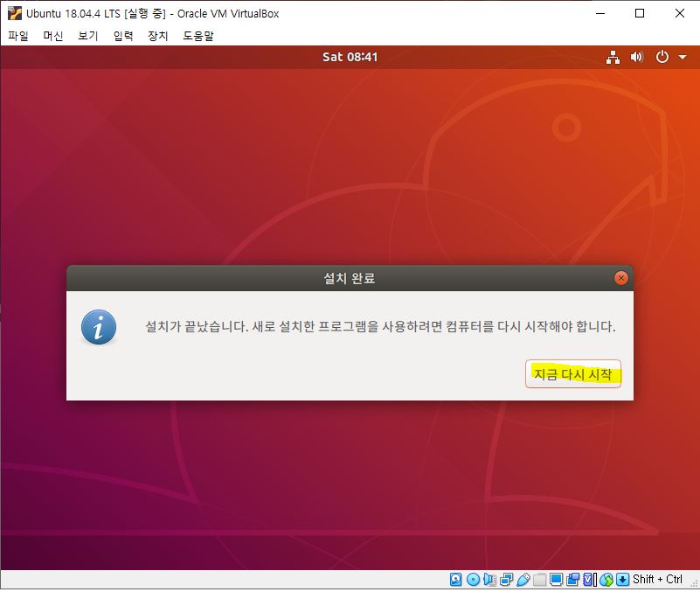
Task: Click the mouse integration icon in status bar
Action: [x=606, y=580]
